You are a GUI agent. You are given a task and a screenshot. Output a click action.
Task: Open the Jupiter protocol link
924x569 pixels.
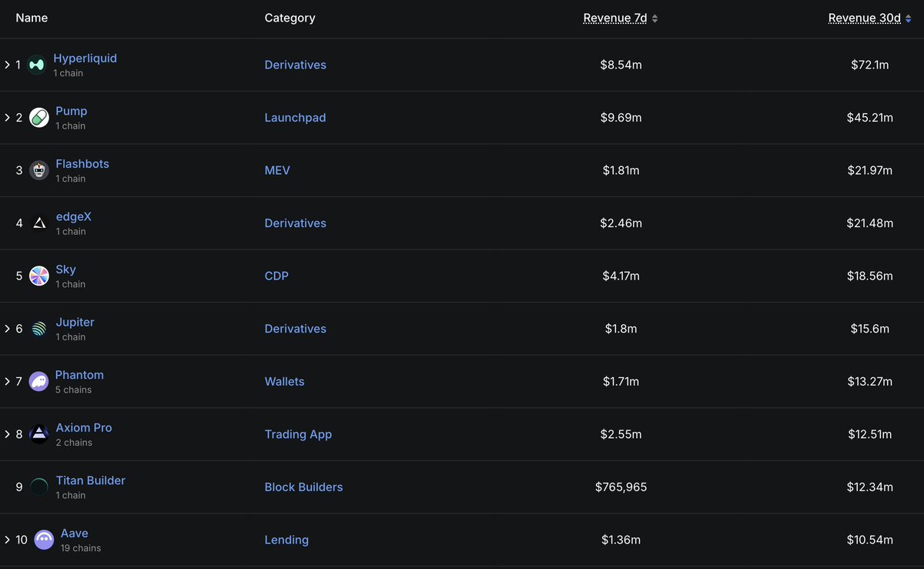click(x=75, y=323)
